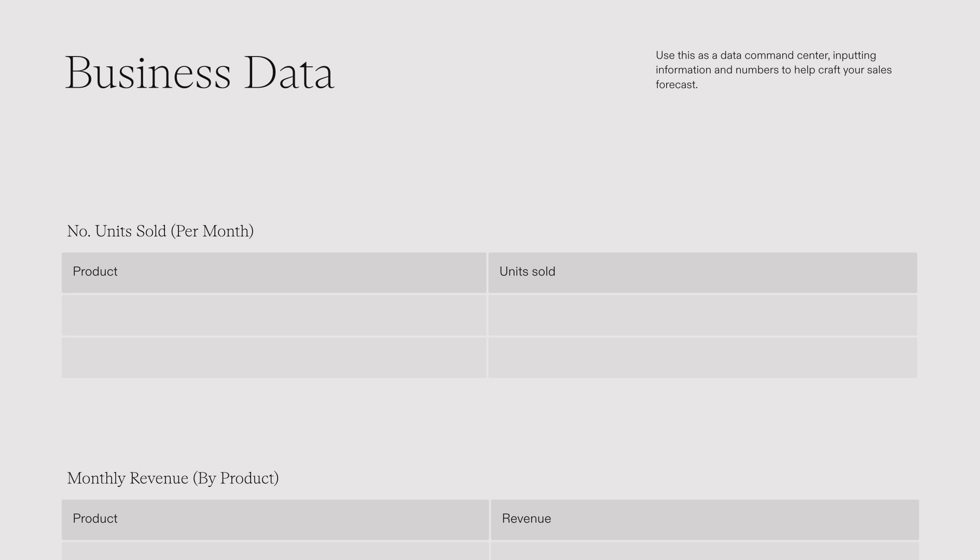Click the word "Business" in the title
980x560 pixels.
pyautogui.click(x=148, y=73)
